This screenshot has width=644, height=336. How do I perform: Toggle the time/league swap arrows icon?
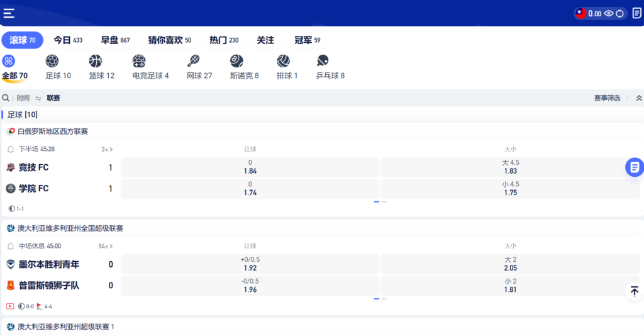(38, 98)
